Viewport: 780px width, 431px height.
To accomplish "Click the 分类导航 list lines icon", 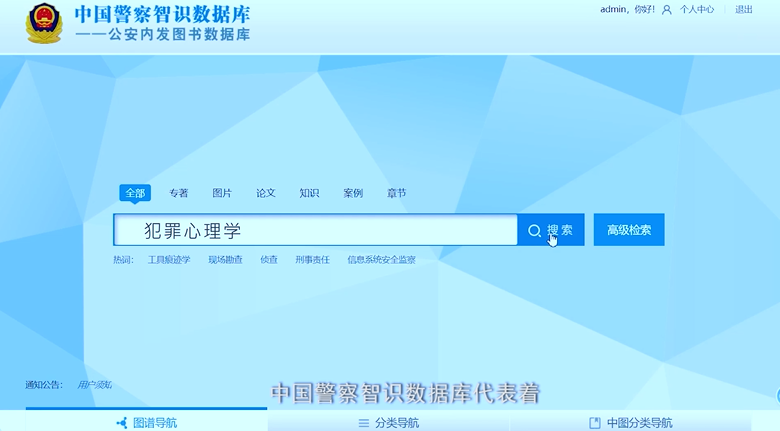I will (x=364, y=423).
